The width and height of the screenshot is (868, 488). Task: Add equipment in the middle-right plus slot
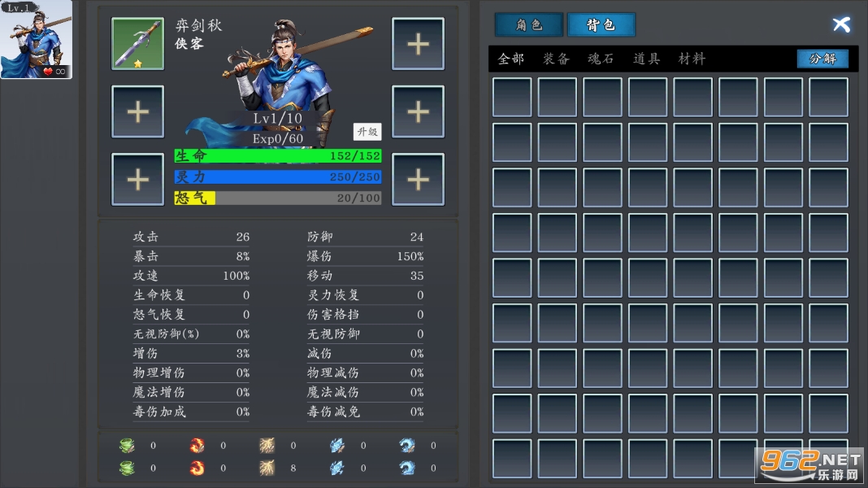tap(418, 112)
